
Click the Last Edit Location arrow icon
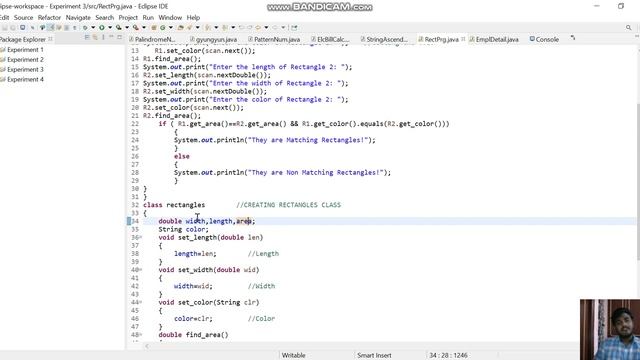(x=241, y=28)
